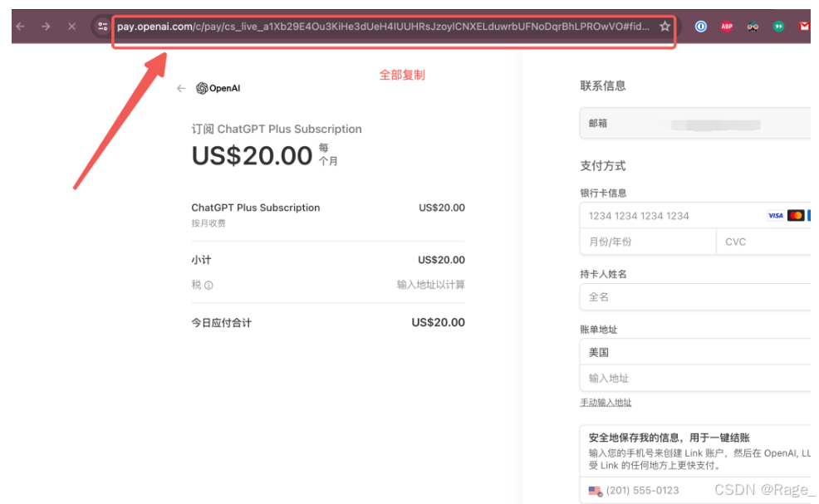Go forward with the browser forward arrow

pyautogui.click(x=46, y=26)
